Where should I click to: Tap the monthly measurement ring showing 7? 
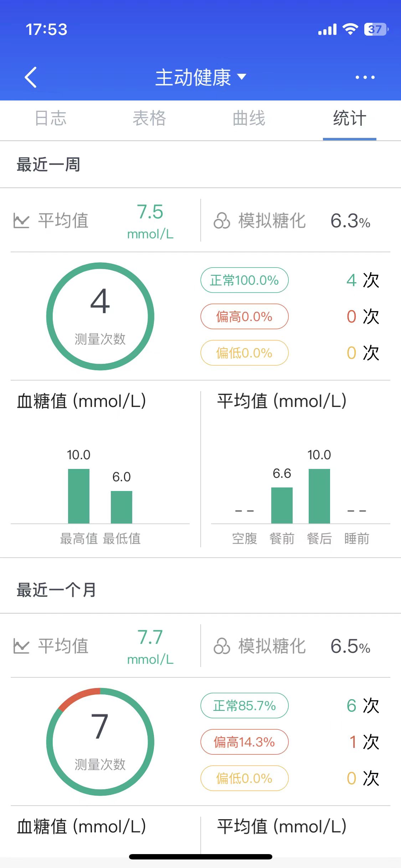click(100, 742)
